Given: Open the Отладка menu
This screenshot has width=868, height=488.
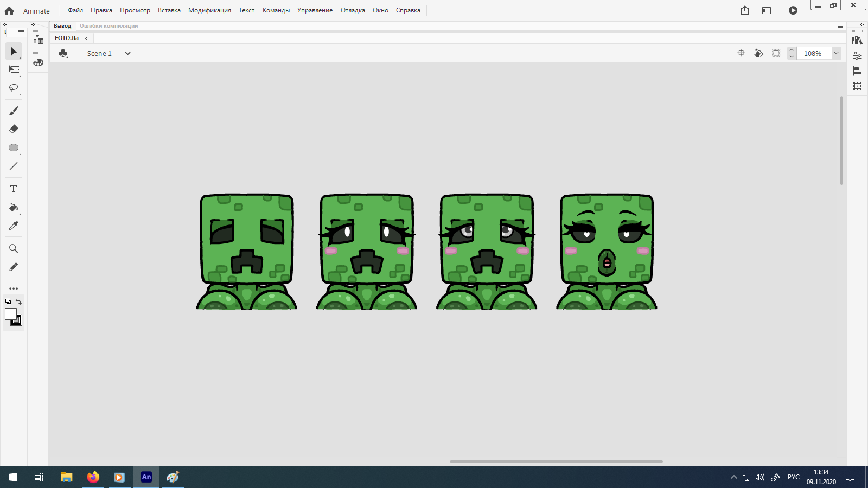Looking at the screenshot, I should [353, 10].
